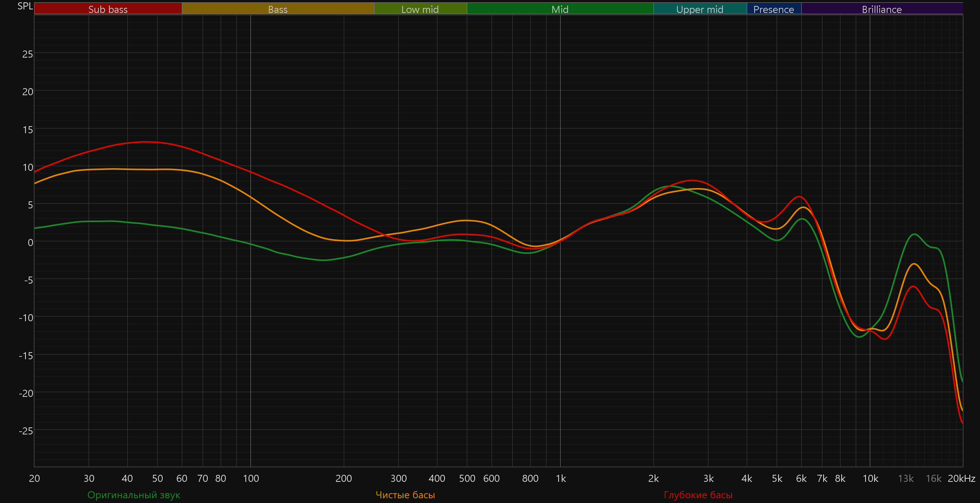Select the Presence band header
Viewport: 980px width, 503px height.
click(x=773, y=9)
